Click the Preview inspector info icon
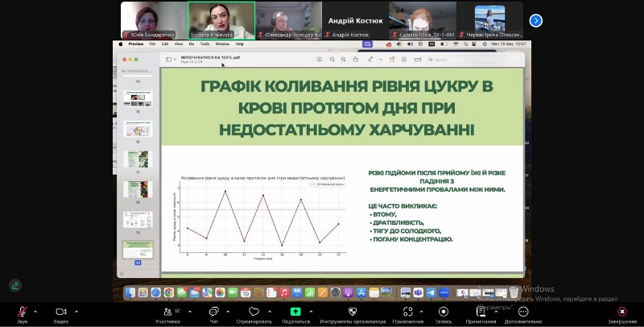644x327 pixels. (x=319, y=60)
